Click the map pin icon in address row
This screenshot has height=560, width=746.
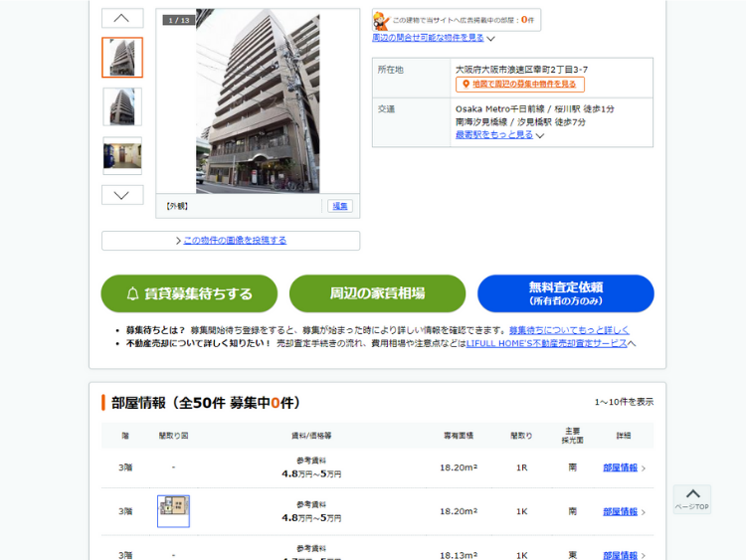(466, 85)
